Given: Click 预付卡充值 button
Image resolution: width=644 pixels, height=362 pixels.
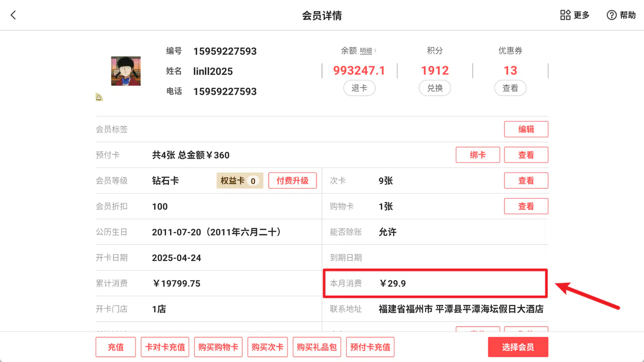Looking at the screenshot, I should [370, 347].
